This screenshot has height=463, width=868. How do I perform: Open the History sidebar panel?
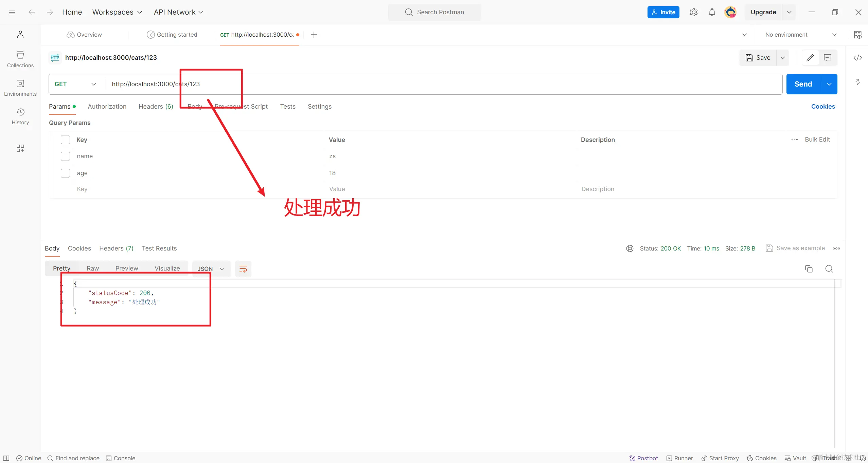(20, 116)
